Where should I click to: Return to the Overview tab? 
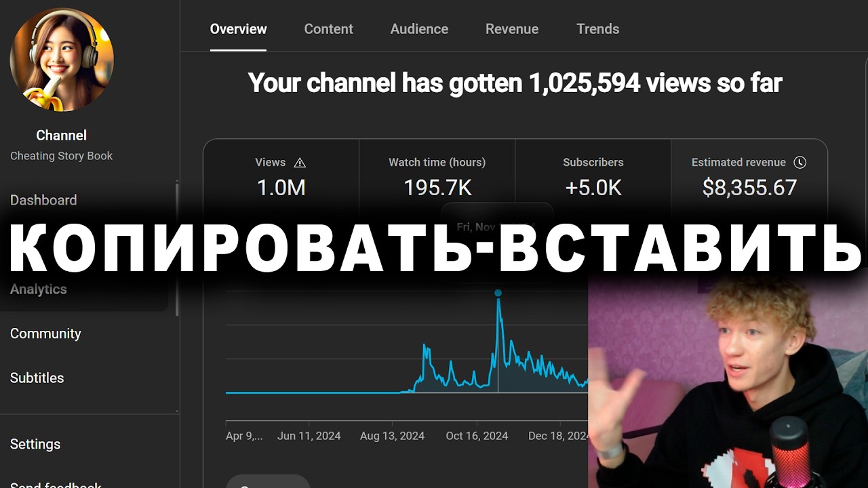(x=238, y=28)
